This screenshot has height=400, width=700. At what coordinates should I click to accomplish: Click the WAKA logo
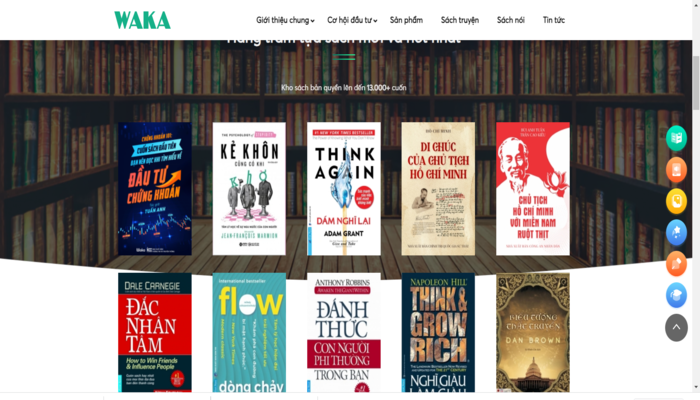pos(142,20)
